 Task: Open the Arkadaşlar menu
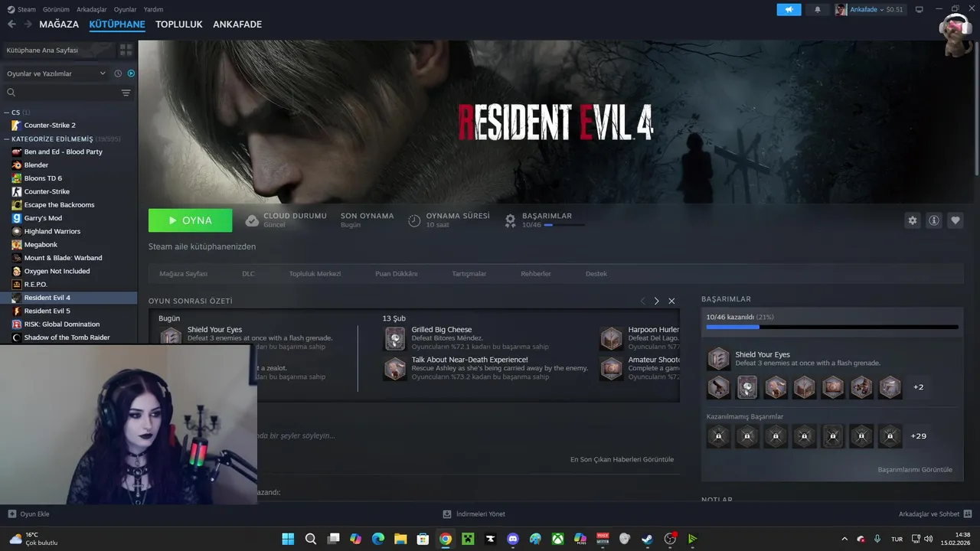(92, 9)
